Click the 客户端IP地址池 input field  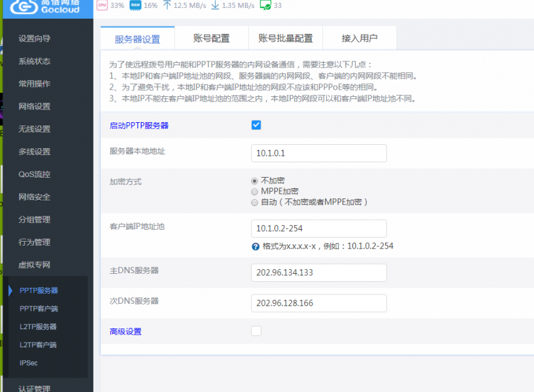(319, 228)
